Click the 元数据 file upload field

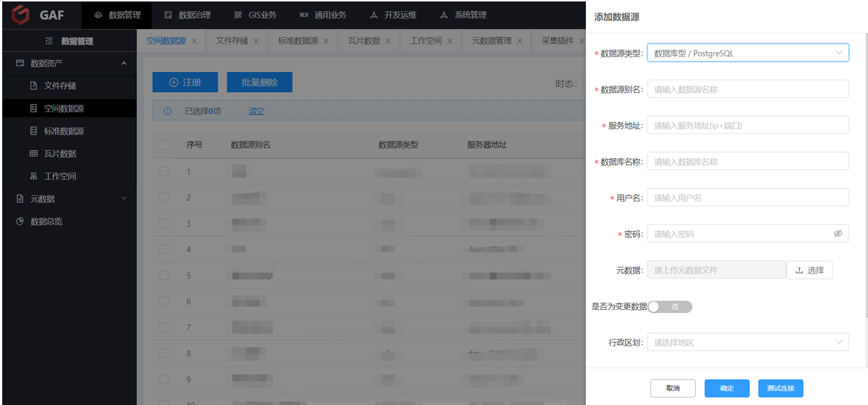tap(717, 270)
